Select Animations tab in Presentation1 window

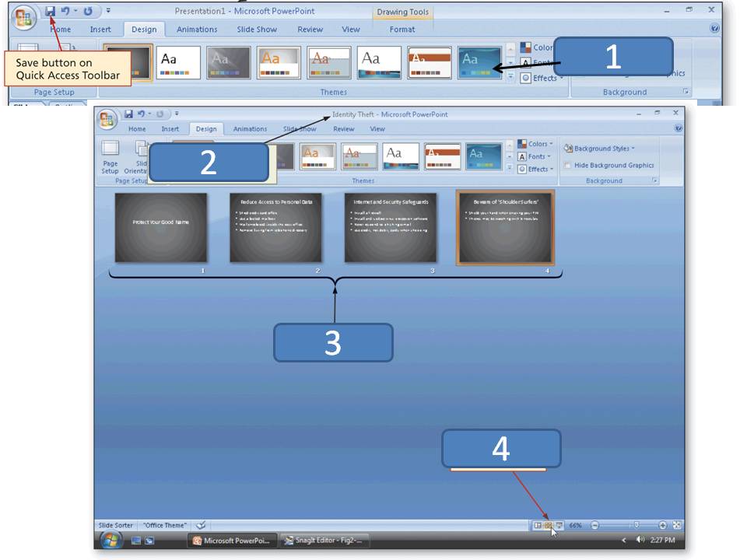click(x=197, y=30)
